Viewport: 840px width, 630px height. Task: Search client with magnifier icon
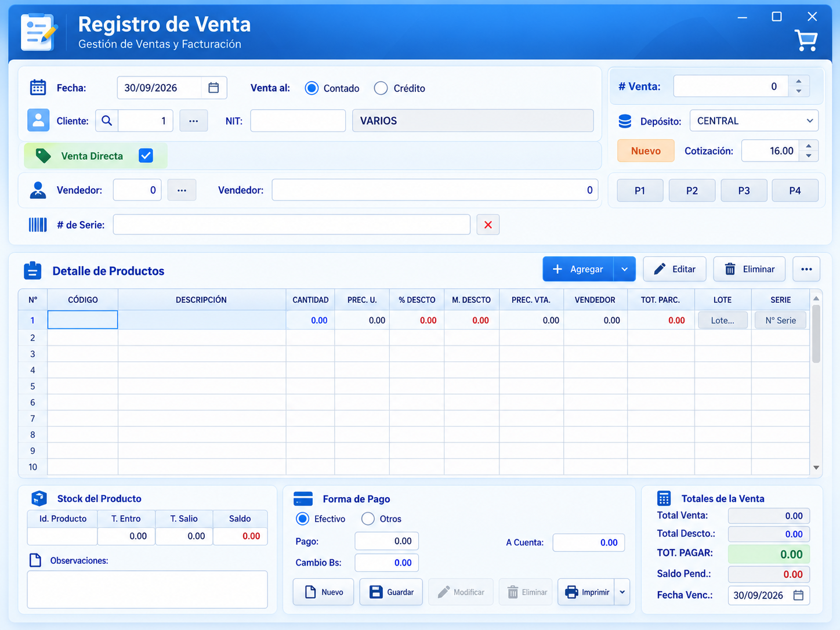(107, 121)
